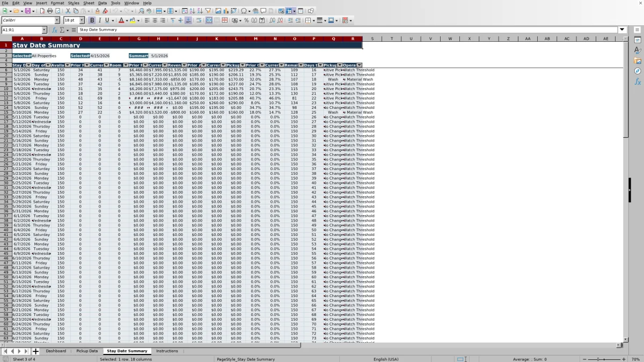The image size is (644, 362).
Task: Open filter dropdown for Day of Week column
Action: click(x=48, y=65)
